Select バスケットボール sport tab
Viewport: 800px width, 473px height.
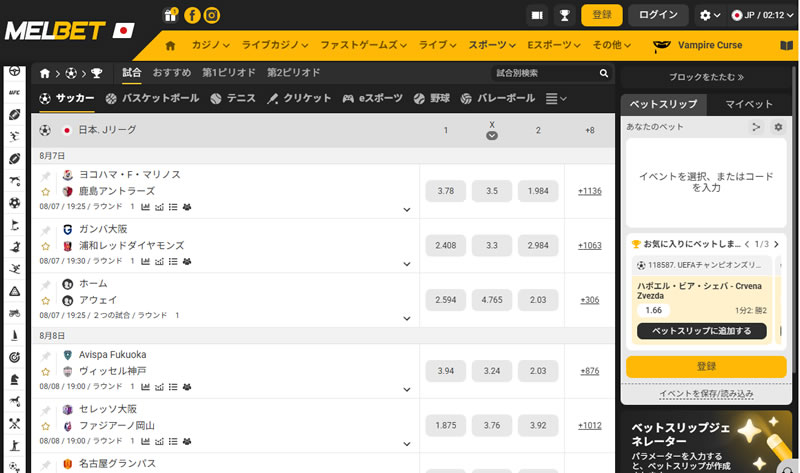[x=152, y=98]
